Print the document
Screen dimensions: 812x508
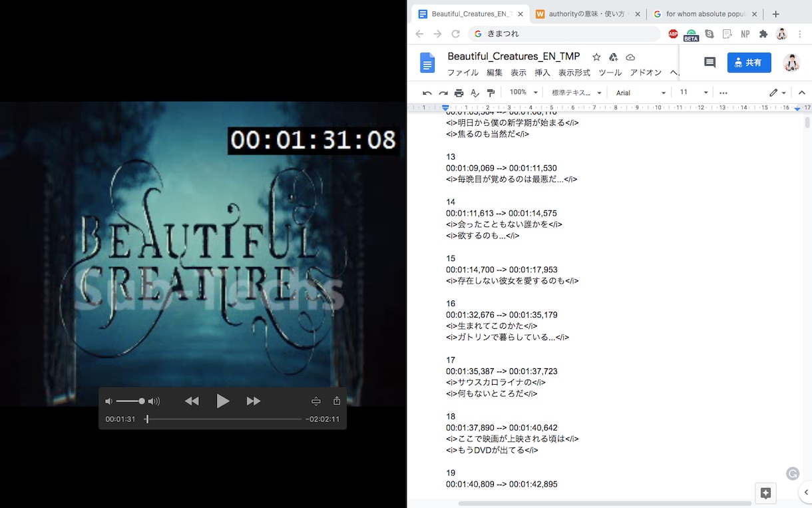coord(459,93)
